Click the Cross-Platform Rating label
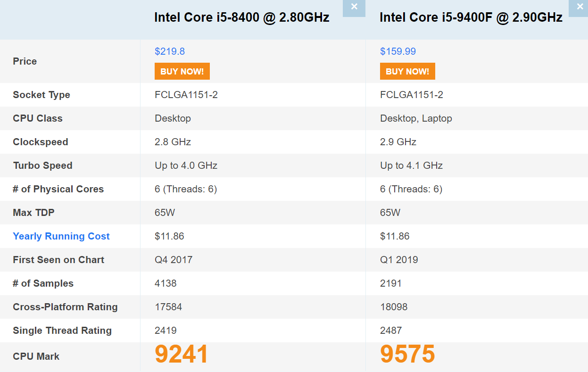The image size is (588, 372). point(65,307)
